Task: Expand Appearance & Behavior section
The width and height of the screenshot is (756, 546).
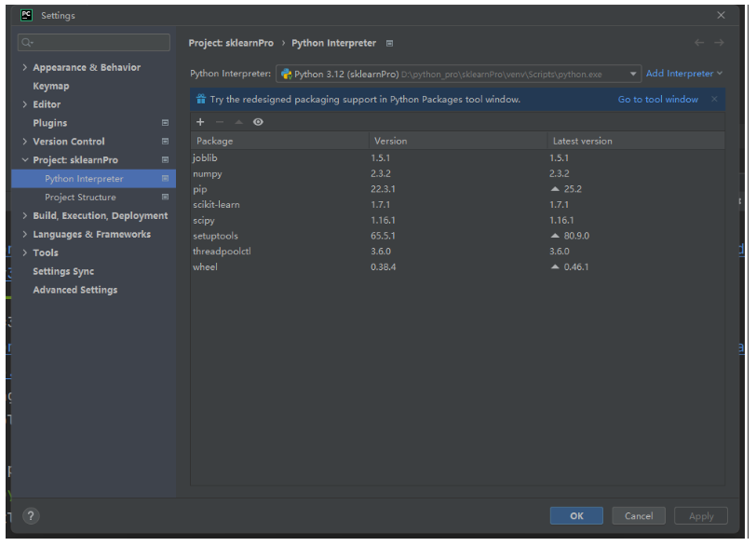Action: tap(24, 67)
